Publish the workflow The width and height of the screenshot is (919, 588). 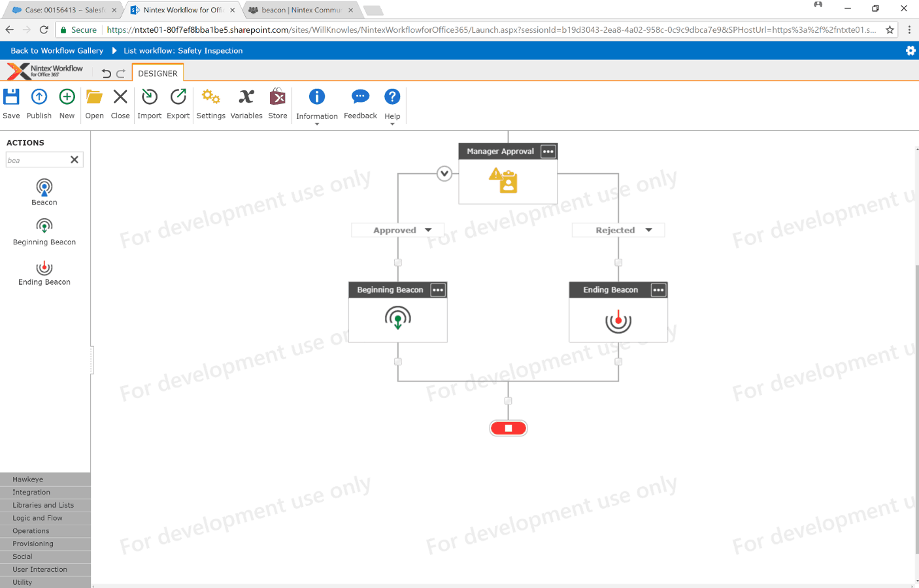tap(39, 104)
